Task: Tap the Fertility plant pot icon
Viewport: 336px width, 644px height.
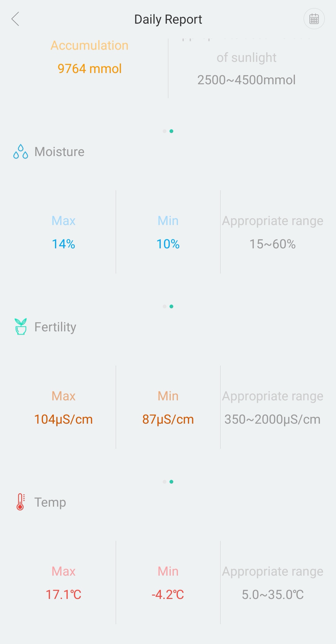Action: [21, 327]
